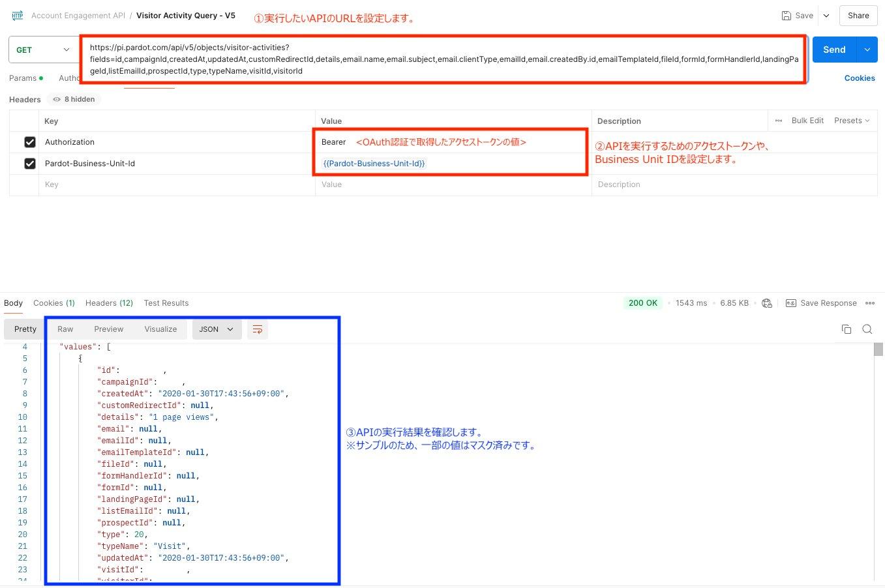Switch to Raw view
Screen dimensions: 885x588
click(65, 329)
